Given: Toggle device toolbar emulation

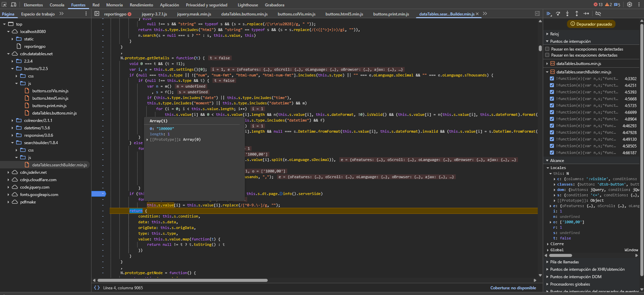Looking at the screenshot, I should [14, 5].
